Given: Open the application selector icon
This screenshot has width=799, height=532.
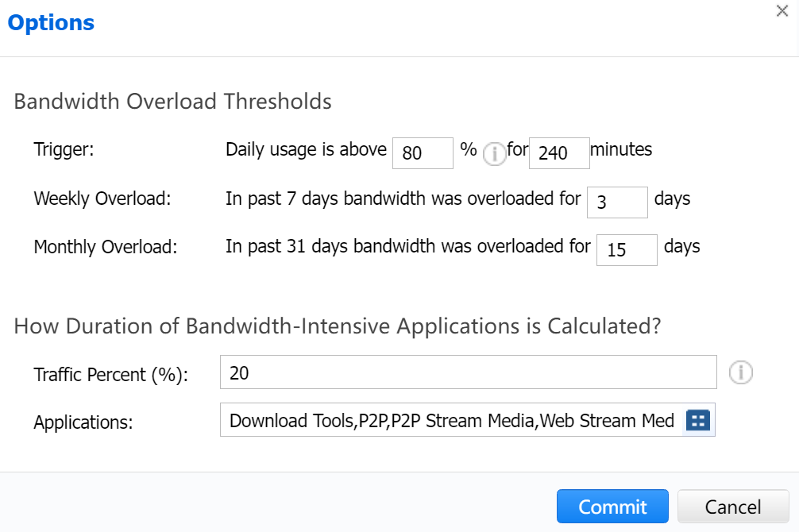Looking at the screenshot, I should pos(698,421).
